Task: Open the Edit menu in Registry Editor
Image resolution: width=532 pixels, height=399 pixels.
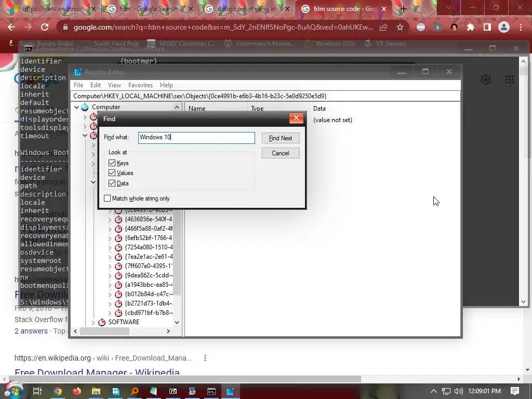Action: [x=96, y=85]
